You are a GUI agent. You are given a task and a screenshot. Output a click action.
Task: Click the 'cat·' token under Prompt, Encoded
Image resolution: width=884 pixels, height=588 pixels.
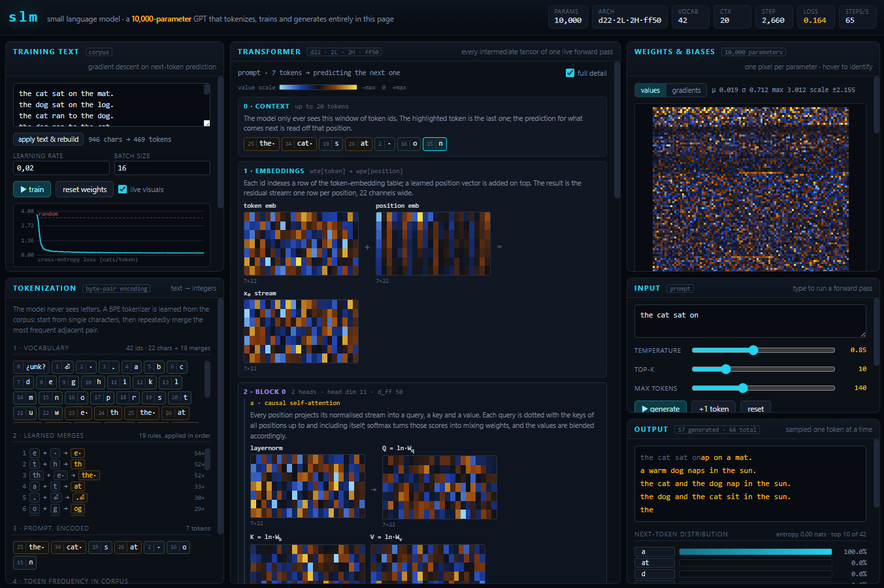(69, 547)
